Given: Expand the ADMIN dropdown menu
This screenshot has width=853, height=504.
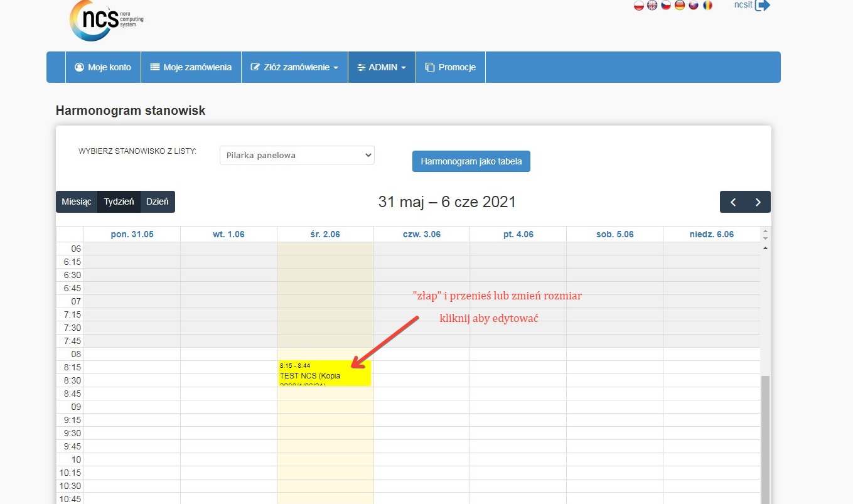Looking at the screenshot, I should point(382,67).
